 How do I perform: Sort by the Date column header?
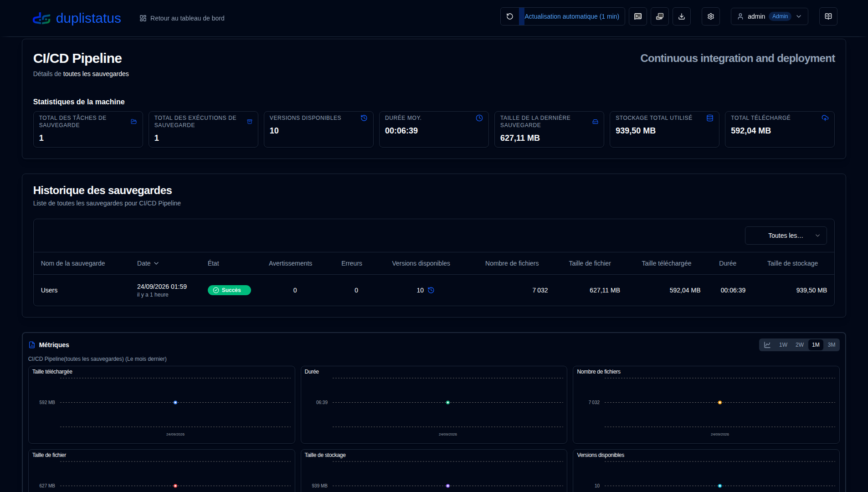pos(148,263)
